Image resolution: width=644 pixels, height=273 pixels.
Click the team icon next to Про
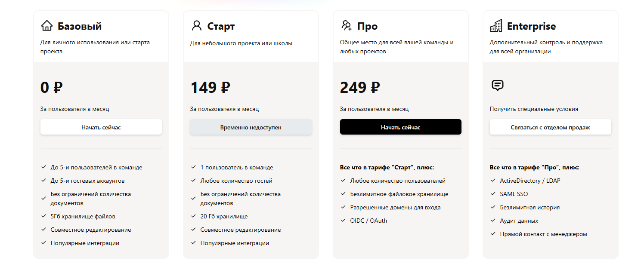pyautogui.click(x=346, y=26)
